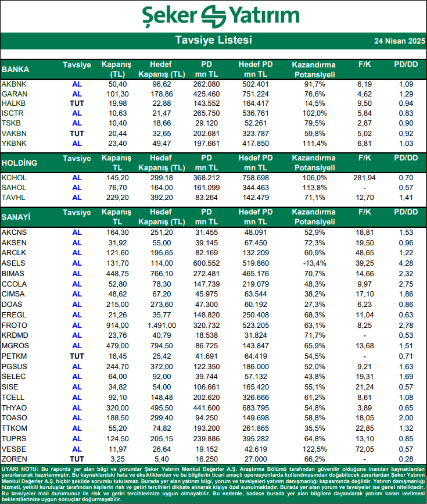Click the SAHOL ticker name
Image resolution: width=427 pixels, height=504 pixels.
pyautogui.click(x=14, y=188)
